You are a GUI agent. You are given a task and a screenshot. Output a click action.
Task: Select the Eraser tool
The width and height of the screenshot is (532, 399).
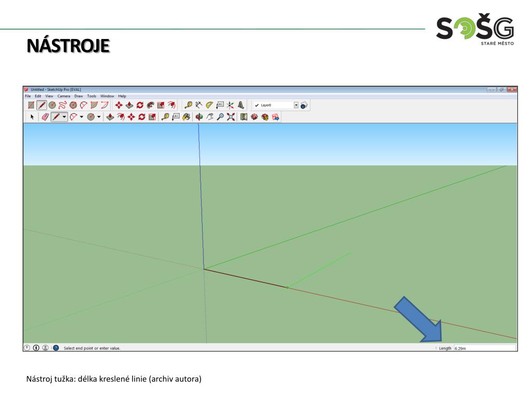[x=45, y=117]
